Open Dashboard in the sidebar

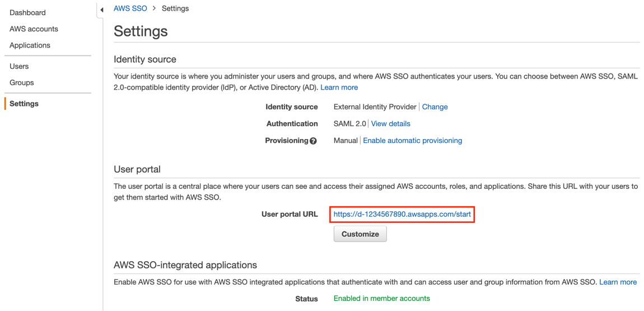(27, 13)
